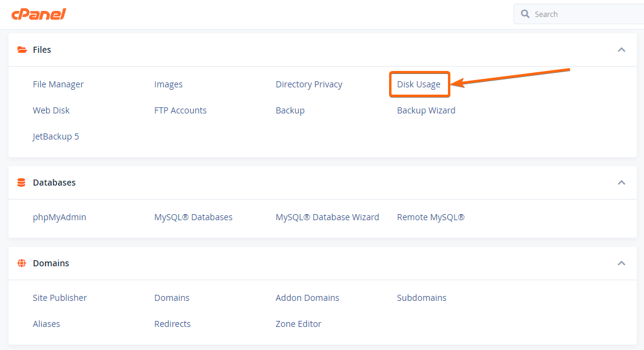Click the cPanel logo
The width and height of the screenshot is (644, 350).
tap(39, 15)
